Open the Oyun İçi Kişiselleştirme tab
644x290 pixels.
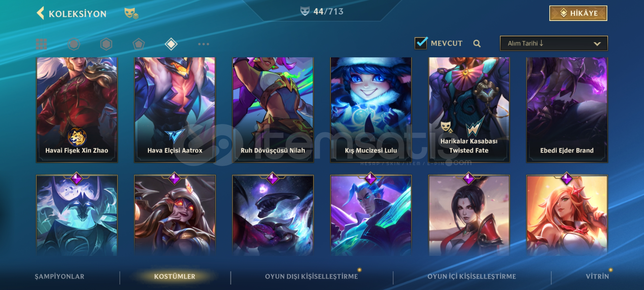click(472, 276)
